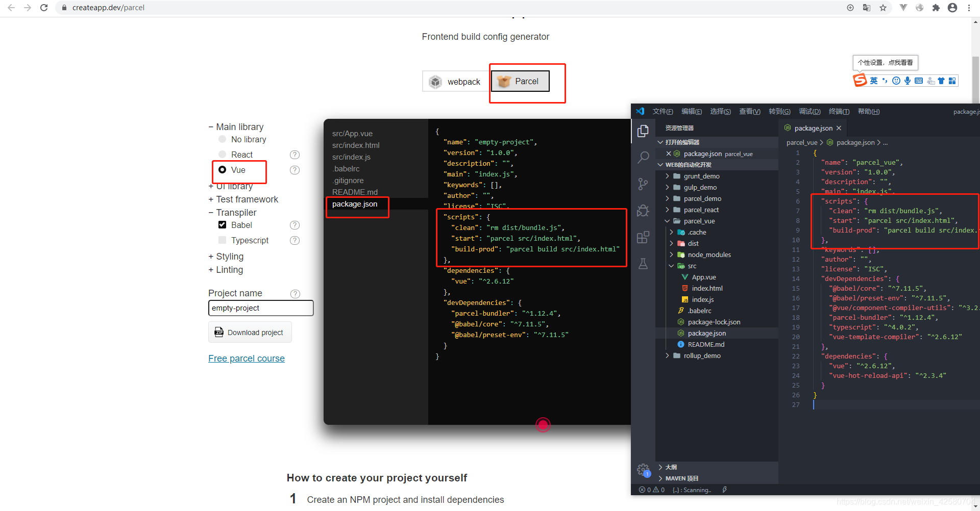This screenshot has height=511, width=980.
Task: Open the 文件(F) menu in VS Code
Action: [x=663, y=111]
